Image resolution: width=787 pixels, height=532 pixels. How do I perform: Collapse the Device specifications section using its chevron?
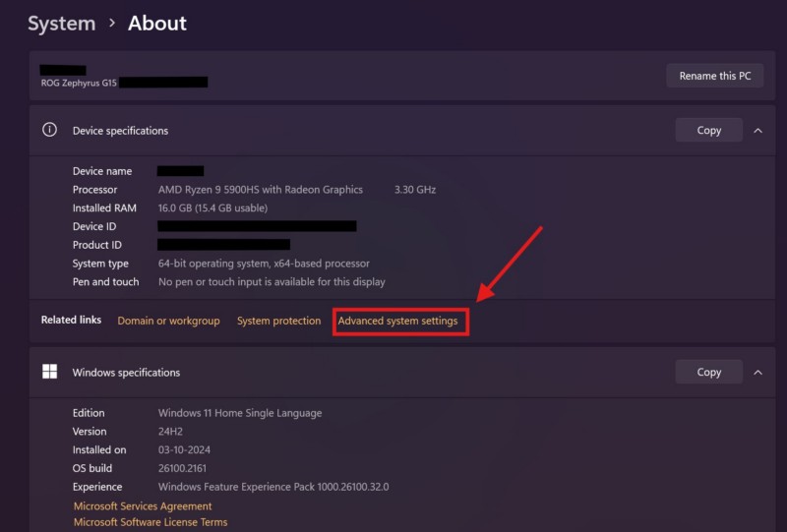click(x=758, y=130)
